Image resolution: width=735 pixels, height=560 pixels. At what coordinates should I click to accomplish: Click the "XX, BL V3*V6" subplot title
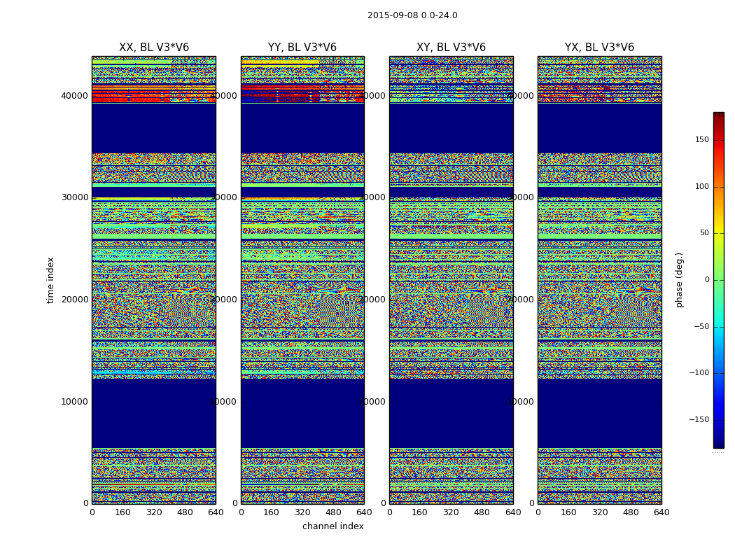click(x=154, y=48)
